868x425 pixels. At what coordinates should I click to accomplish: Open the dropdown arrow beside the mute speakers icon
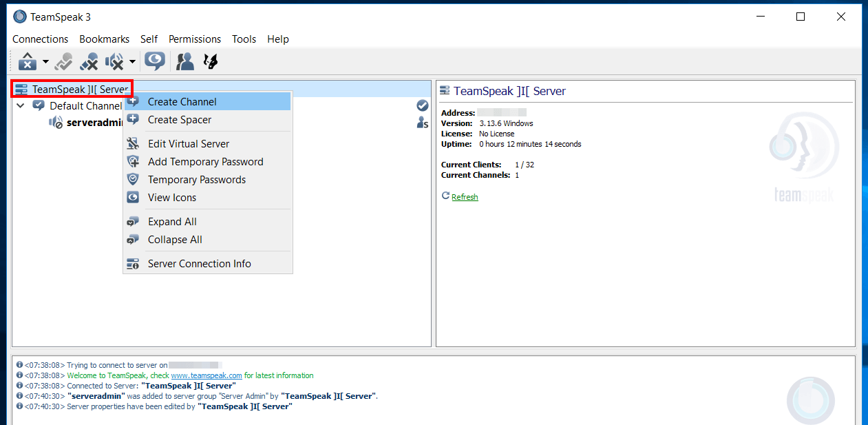131,61
